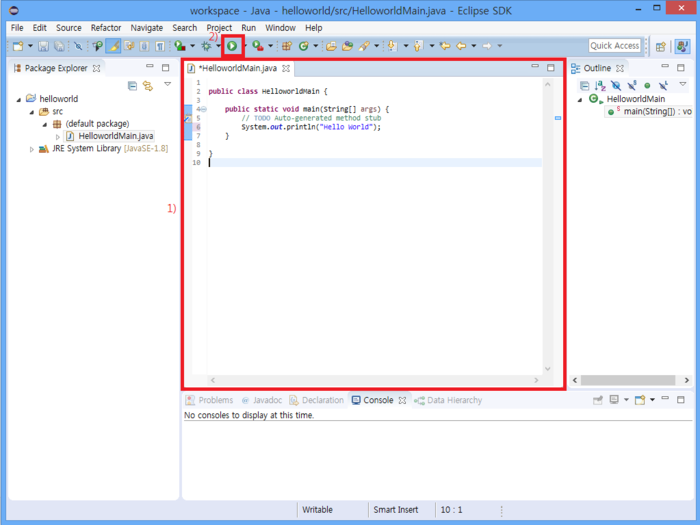The image size is (700, 525).
Task: Toggle Block Selection Mode icon
Action: pyautogui.click(x=144, y=46)
